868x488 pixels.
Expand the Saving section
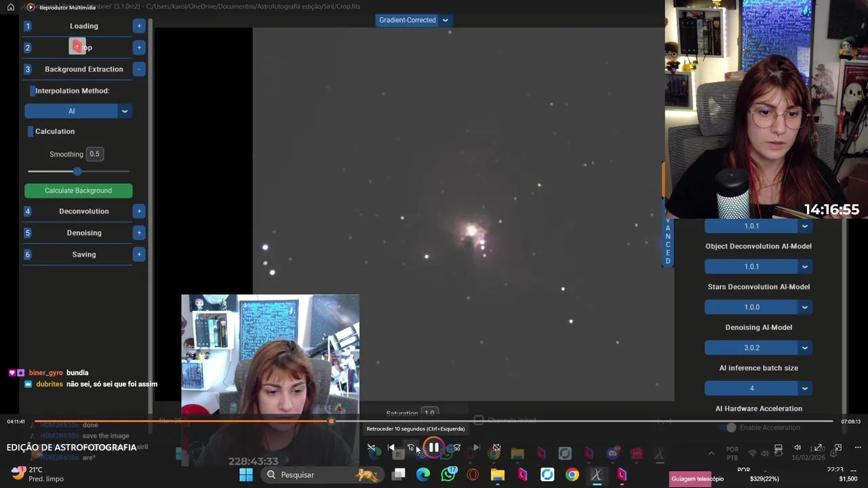point(139,255)
